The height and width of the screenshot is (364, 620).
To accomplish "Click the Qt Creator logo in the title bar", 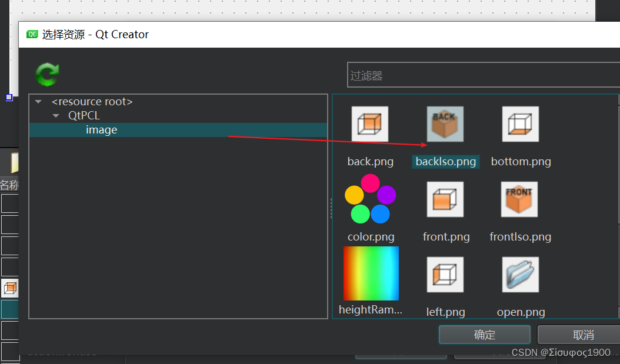I will point(32,34).
